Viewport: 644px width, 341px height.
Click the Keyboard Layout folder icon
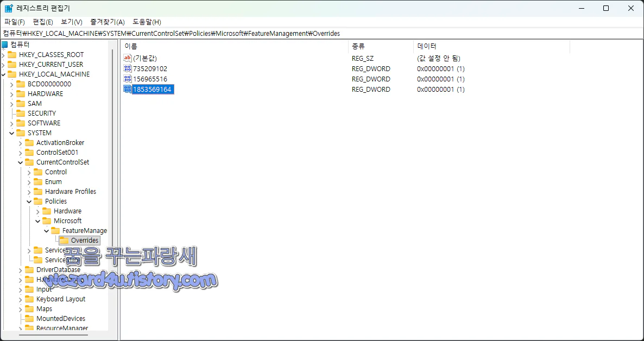point(29,299)
